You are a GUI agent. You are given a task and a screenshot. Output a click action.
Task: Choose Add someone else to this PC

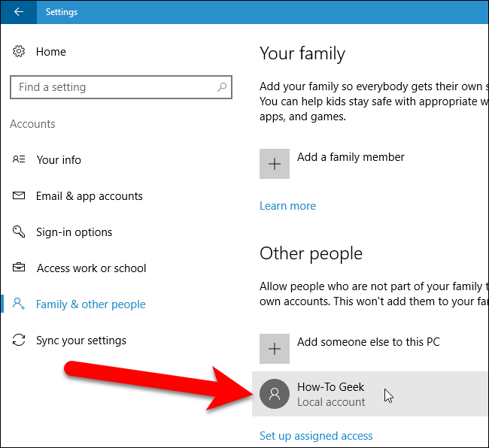tap(368, 342)
